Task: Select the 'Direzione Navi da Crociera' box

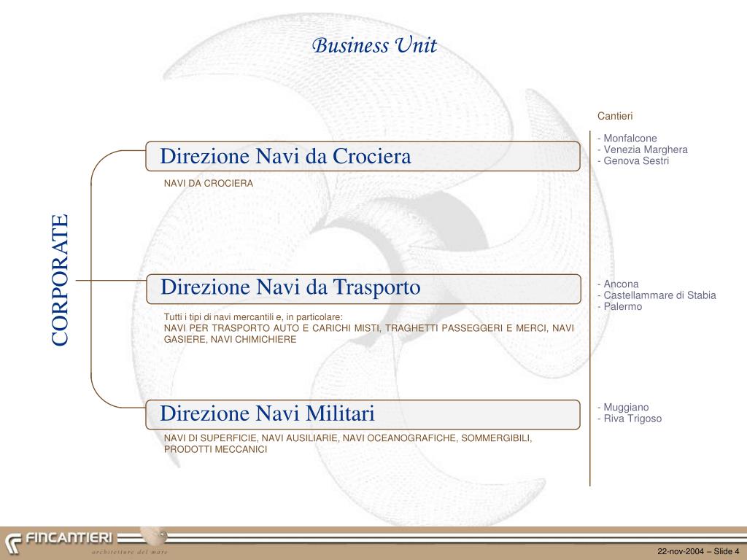Action: coord(363,156)
